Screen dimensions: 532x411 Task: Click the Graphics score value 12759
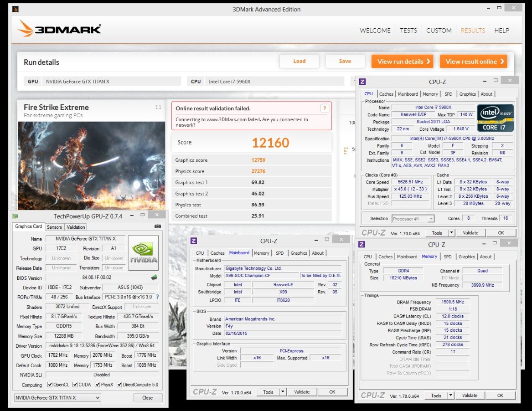(258, 160)
